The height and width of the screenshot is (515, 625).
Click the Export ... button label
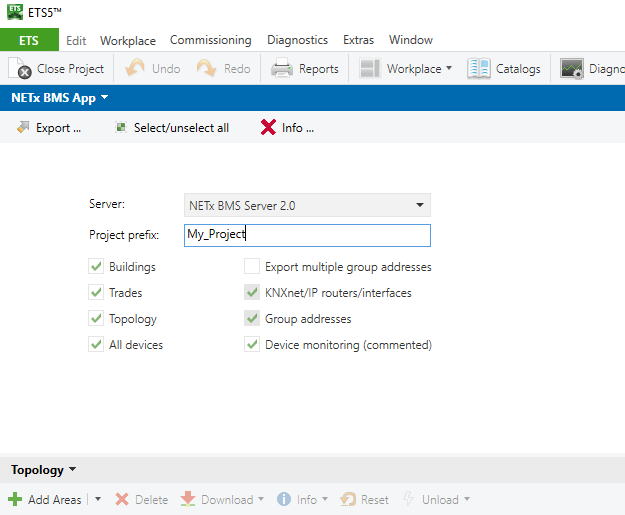(59, 128)
